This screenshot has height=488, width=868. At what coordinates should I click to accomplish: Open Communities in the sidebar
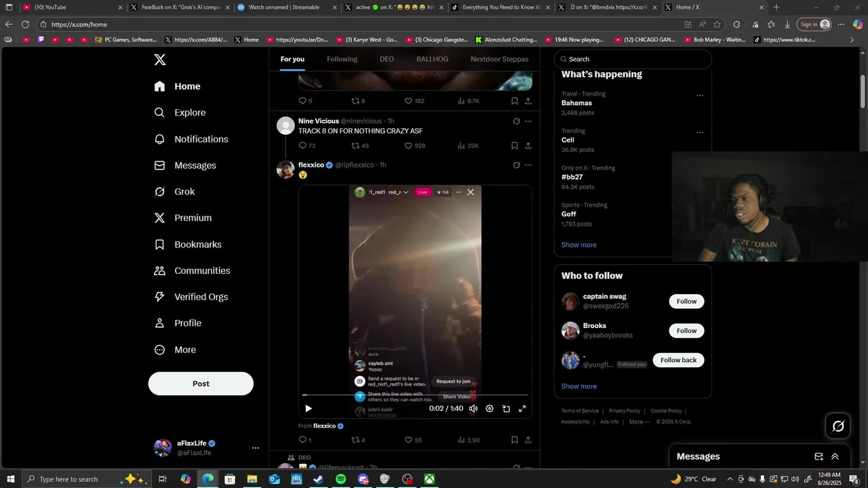tap(192, 270)
